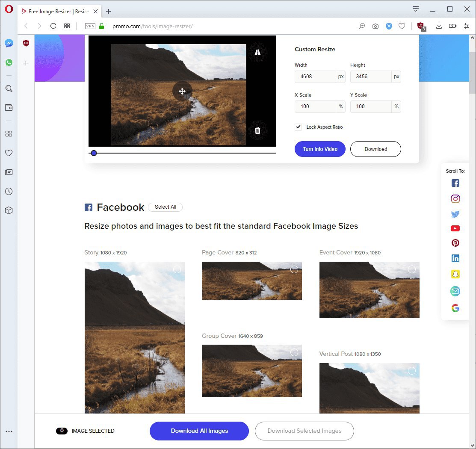476x449 pixels.
Task: Open extensions cube icon in sidebar
Action: [9, 210]
